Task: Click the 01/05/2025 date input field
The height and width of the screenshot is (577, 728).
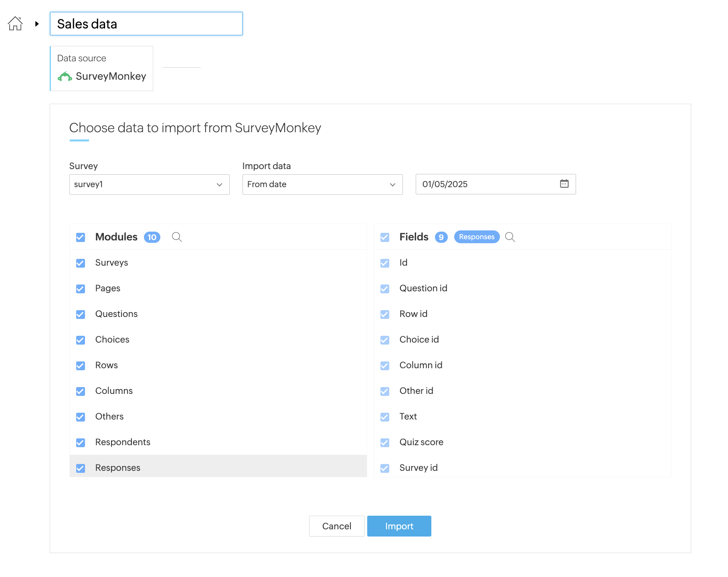Action: point(496,184)
